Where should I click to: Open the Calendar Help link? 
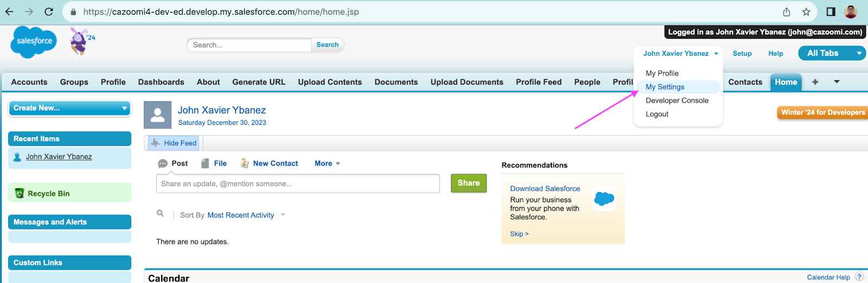(828, 278)
